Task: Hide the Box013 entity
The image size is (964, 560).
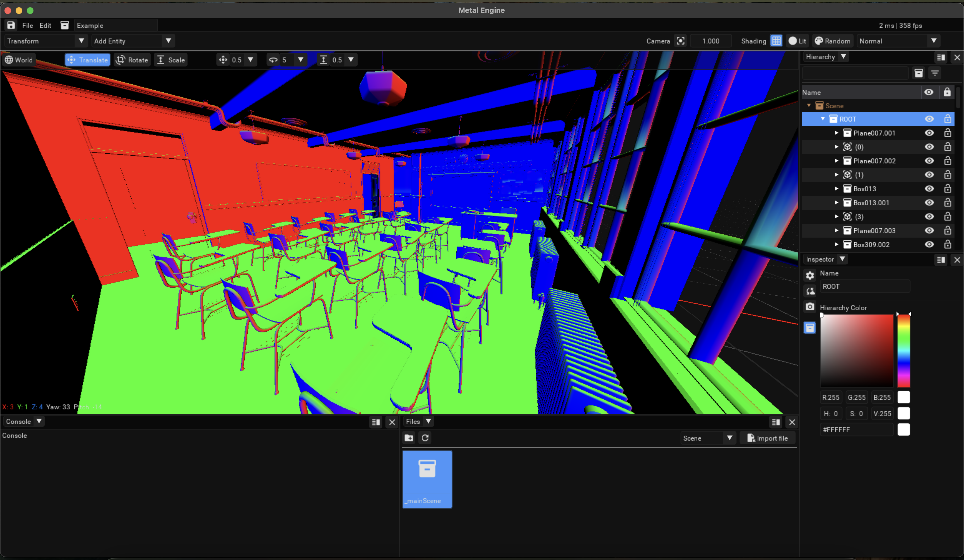Action: 929,189
